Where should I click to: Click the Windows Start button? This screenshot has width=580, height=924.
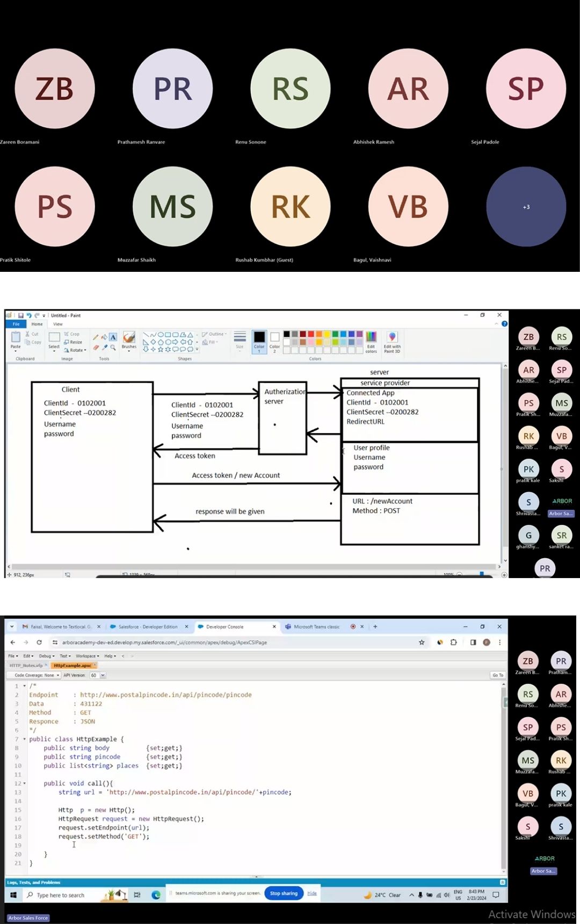13,895
